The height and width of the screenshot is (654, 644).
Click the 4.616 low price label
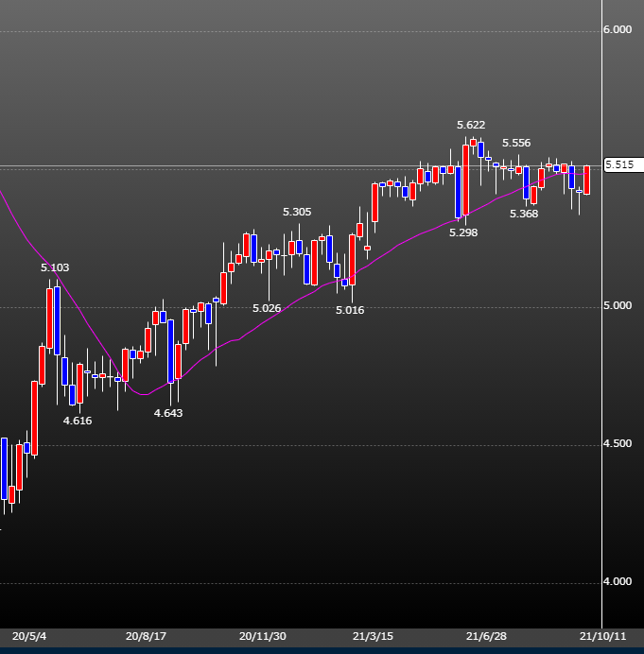tap(78, 421)
